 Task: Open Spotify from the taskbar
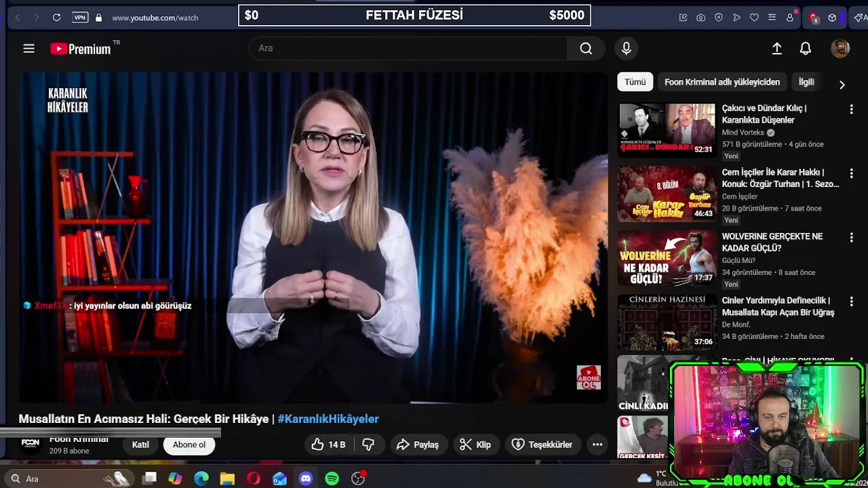tap(332, 479)
